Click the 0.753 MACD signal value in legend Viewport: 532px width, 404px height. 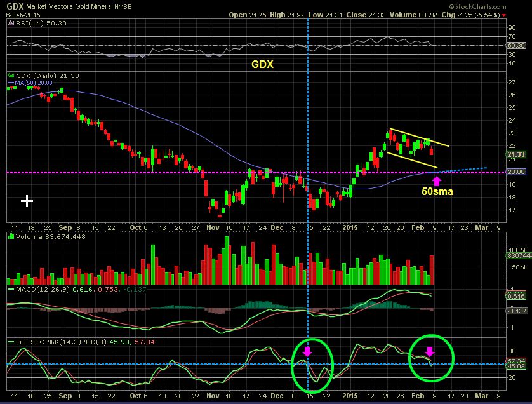[108, 289]
